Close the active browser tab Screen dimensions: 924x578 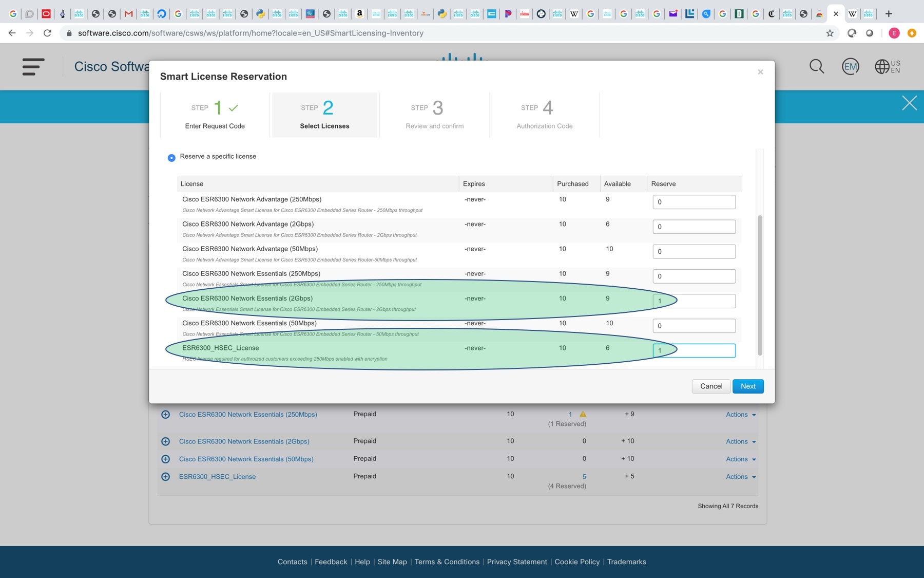(836, 14)
